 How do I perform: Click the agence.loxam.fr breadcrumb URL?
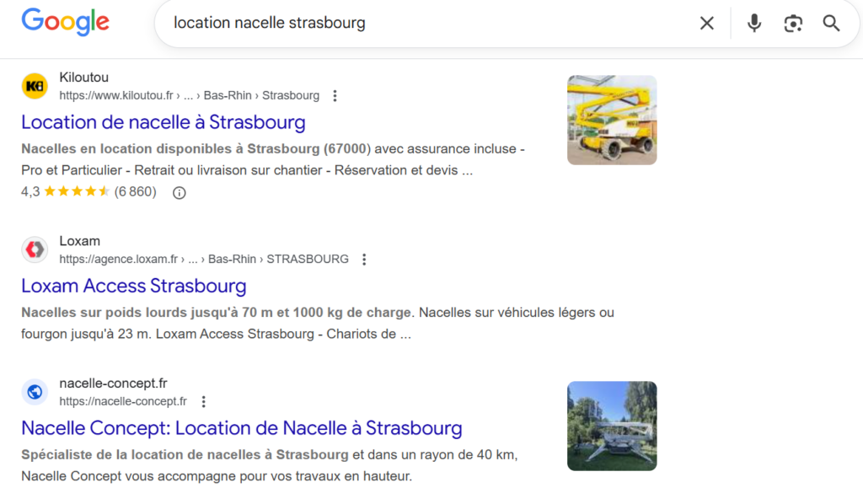(x=203, y=260)
